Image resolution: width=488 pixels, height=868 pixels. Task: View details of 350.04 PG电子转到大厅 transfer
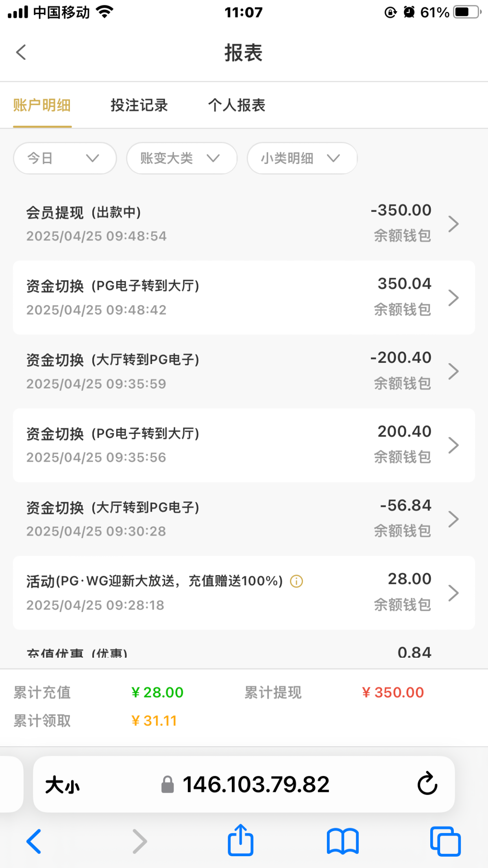244,297
